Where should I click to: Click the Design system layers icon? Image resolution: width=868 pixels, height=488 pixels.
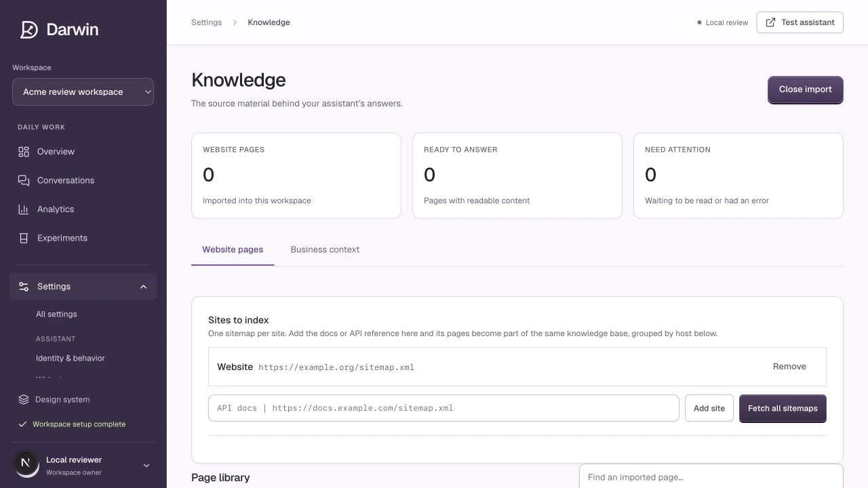pyautogui.click(x=24, y=399)
